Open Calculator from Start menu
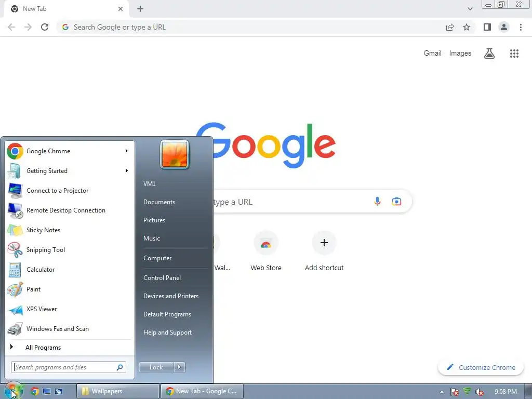The width and height of the screenshot is (532, 399). (x=68, y=270)
